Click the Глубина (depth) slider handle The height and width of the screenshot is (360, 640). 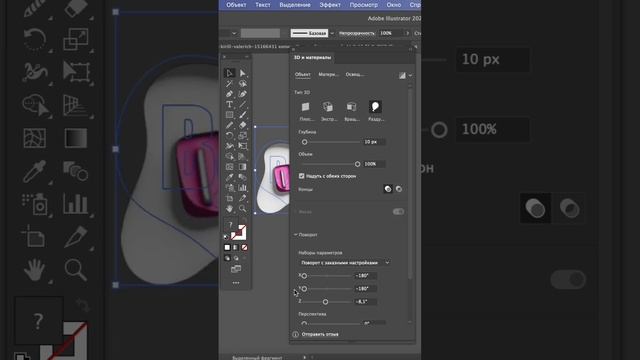tap(304, 142)
